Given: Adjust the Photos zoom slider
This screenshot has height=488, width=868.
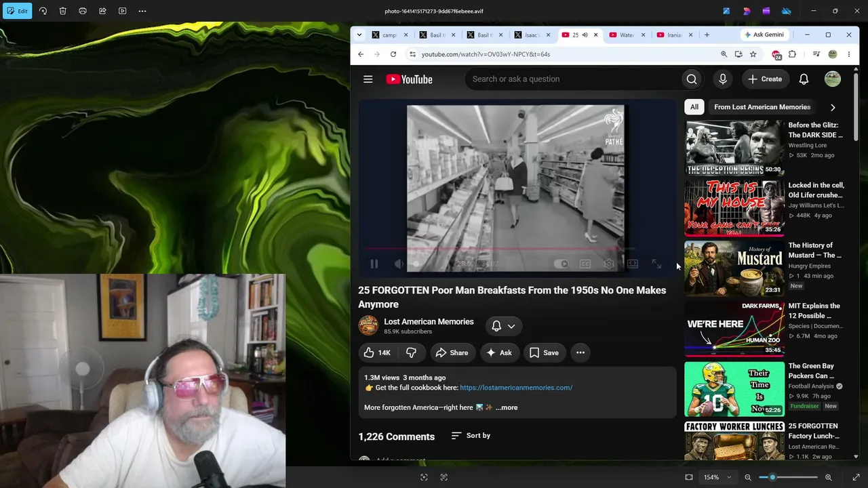Looking at the screenshot, I should click(x=788, y=477).
